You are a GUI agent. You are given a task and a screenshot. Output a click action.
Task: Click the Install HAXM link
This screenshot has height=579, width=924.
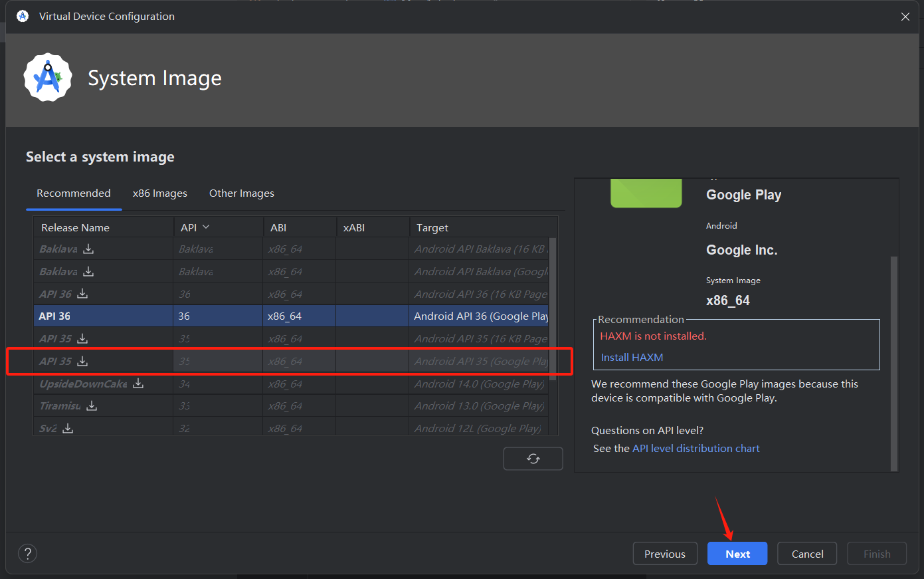click(632, 357)
